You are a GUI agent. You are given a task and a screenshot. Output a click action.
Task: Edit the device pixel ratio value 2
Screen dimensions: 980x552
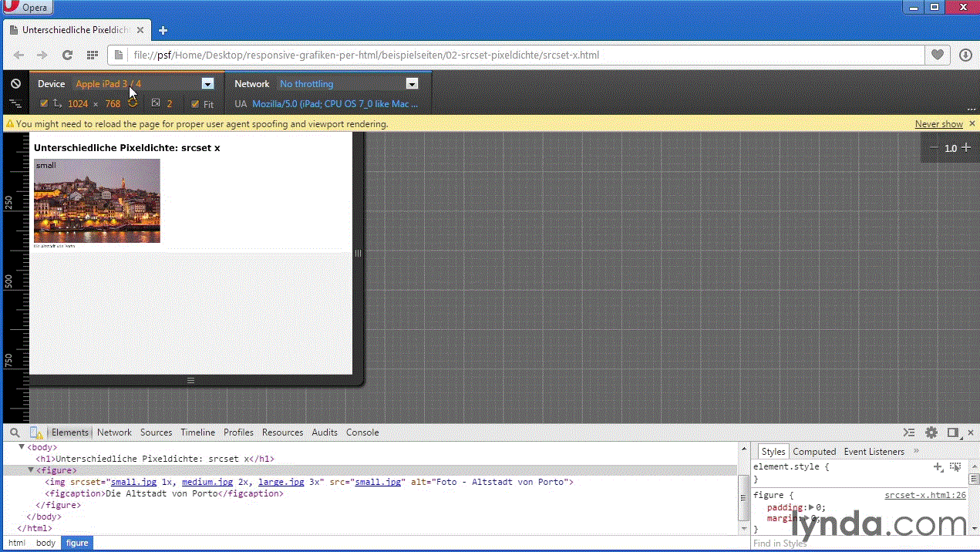(170, 104)
